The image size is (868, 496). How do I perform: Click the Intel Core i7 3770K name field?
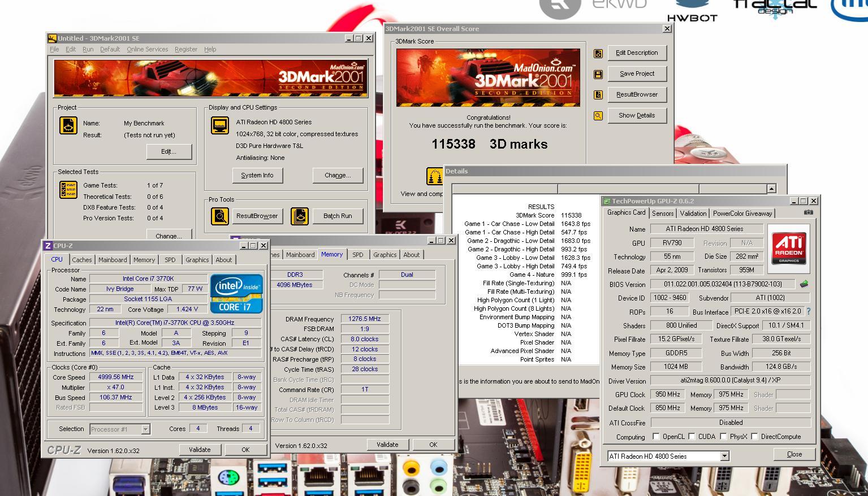click(x=148, y=279)
